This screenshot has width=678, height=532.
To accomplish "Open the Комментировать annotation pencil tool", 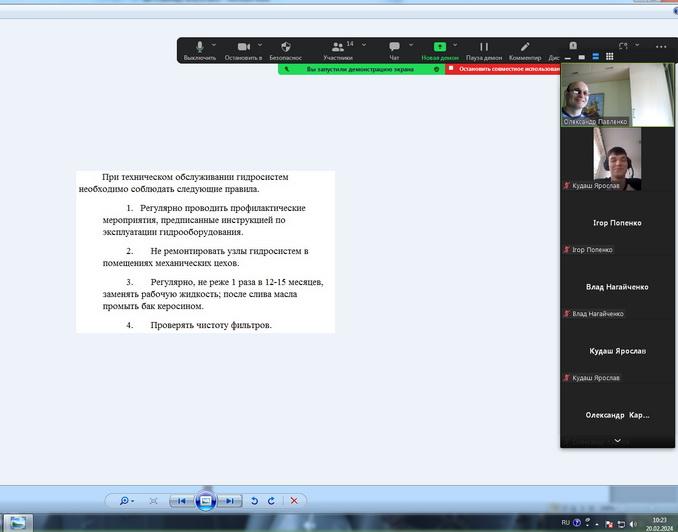I will click(525, 48).
